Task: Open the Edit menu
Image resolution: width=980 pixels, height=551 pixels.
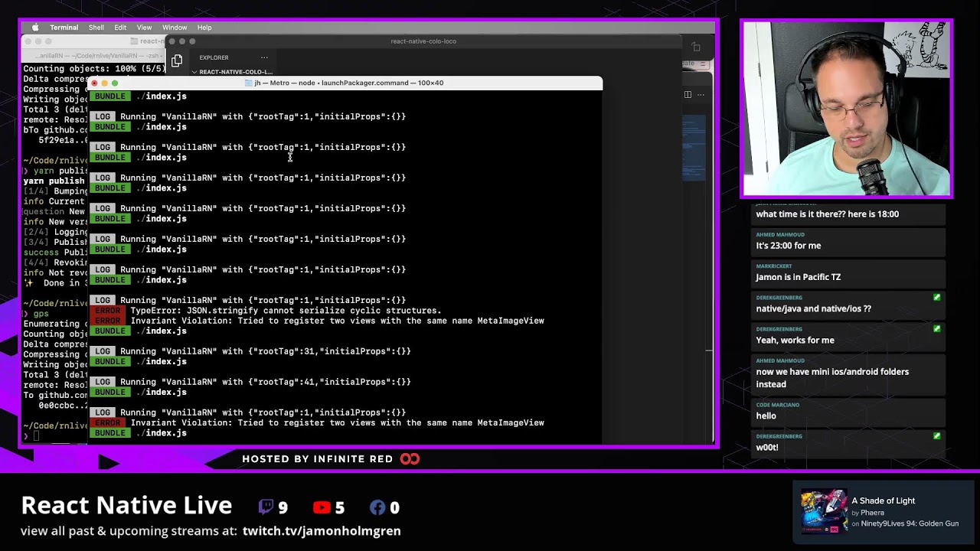Action: coord(120,28)
